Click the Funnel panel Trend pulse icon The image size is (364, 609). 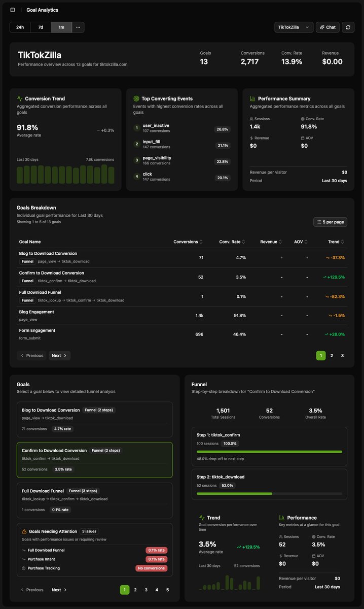tap(202, 518)
